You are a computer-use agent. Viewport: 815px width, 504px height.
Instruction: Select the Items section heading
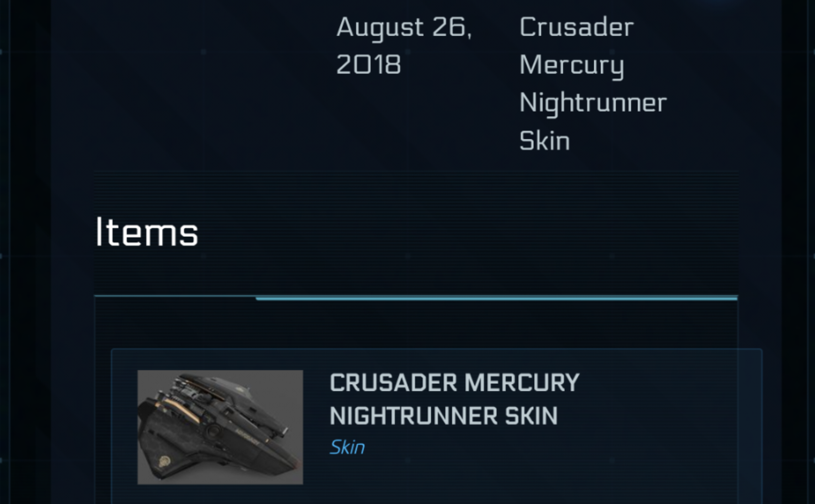pos(146,232)
